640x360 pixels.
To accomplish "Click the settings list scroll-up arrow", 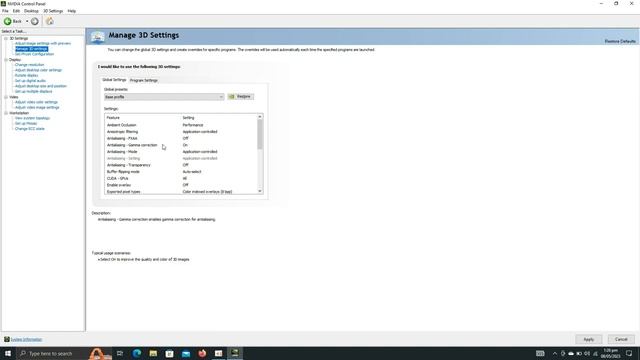I will point(260,117).
